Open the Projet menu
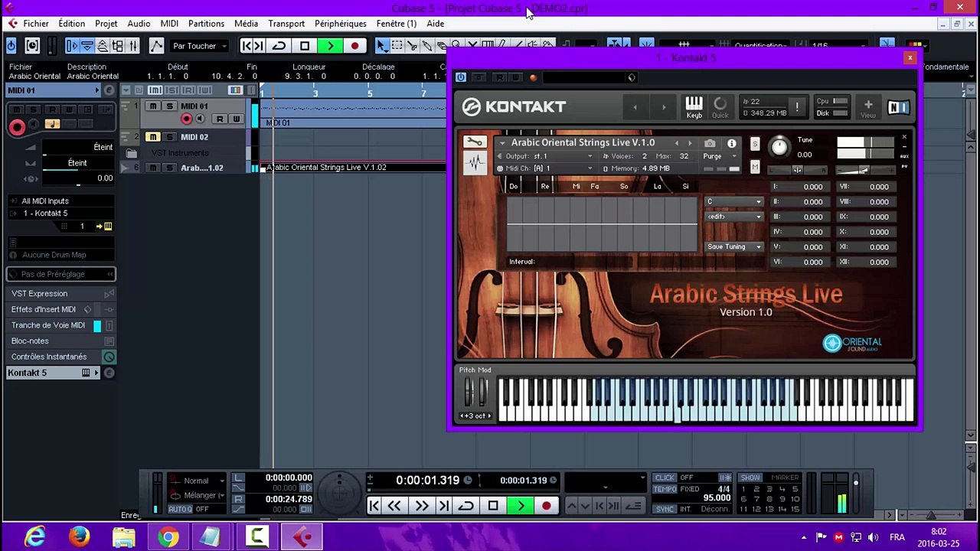Viewport: 980px width, 551px height. (106, 24)
